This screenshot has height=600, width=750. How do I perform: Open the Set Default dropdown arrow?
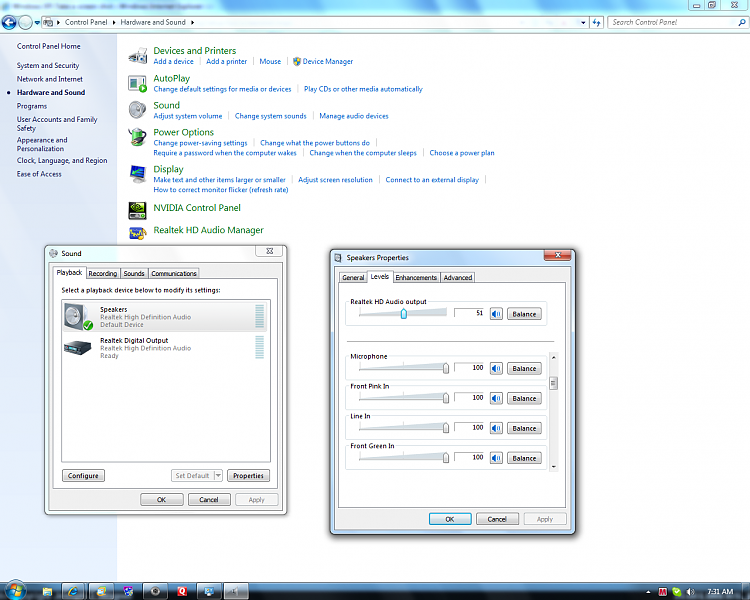[218, 476]
